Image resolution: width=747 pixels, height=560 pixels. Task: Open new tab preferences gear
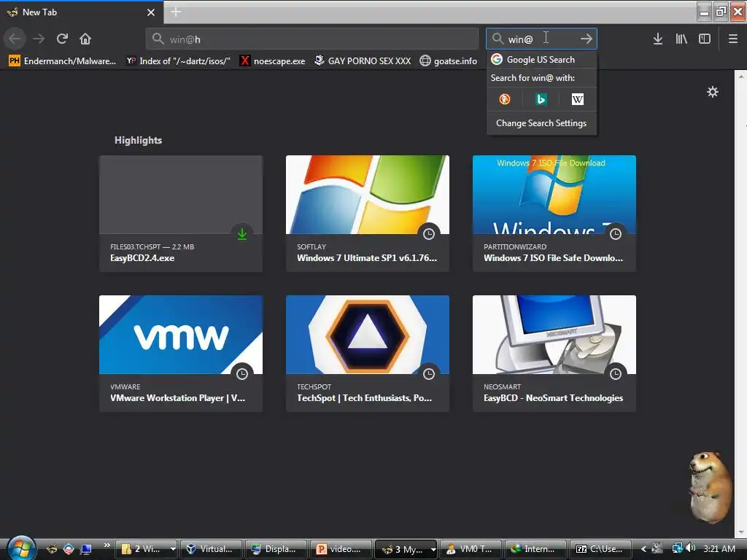point(713,92)
